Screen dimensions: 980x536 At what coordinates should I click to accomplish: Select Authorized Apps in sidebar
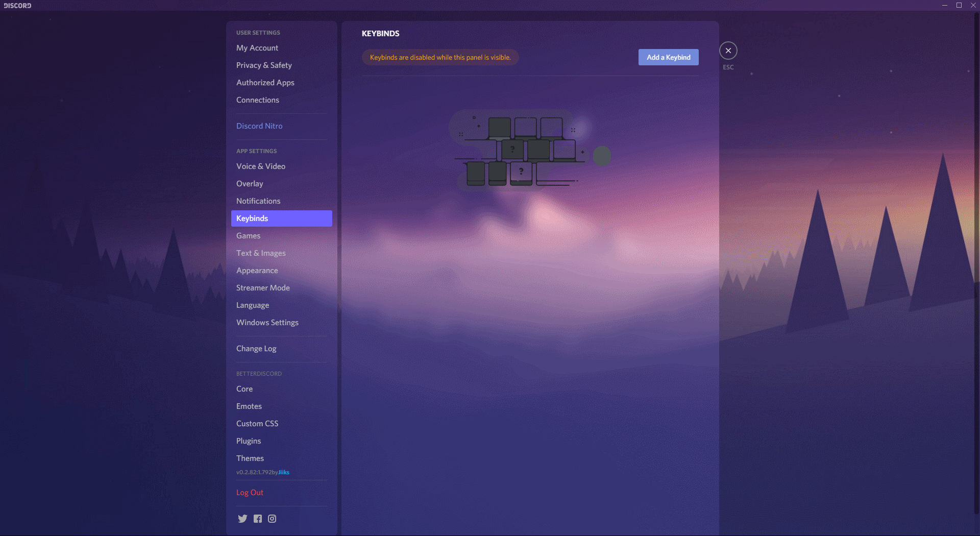[x=282, y=83]
